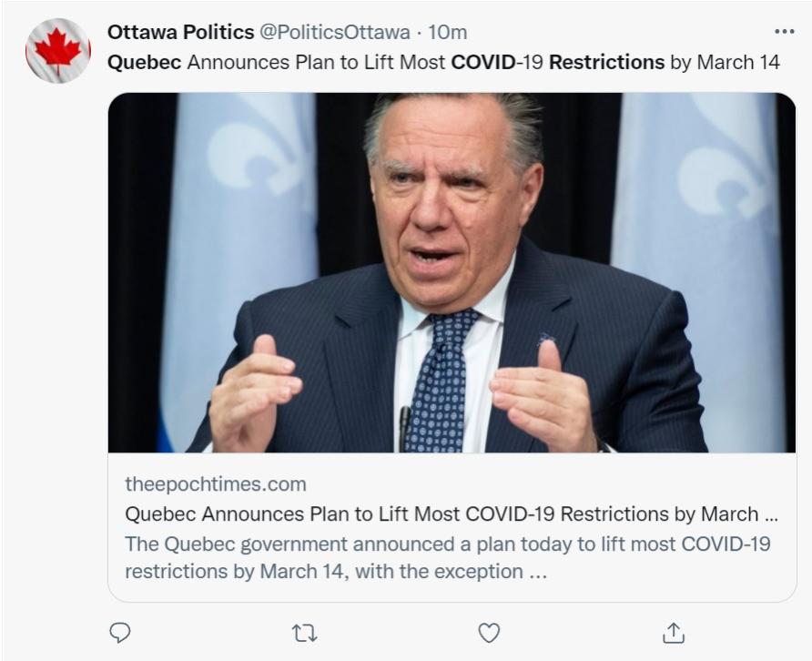
Task: Retweet the Quebec restrictions post
Action: point(304,632)
